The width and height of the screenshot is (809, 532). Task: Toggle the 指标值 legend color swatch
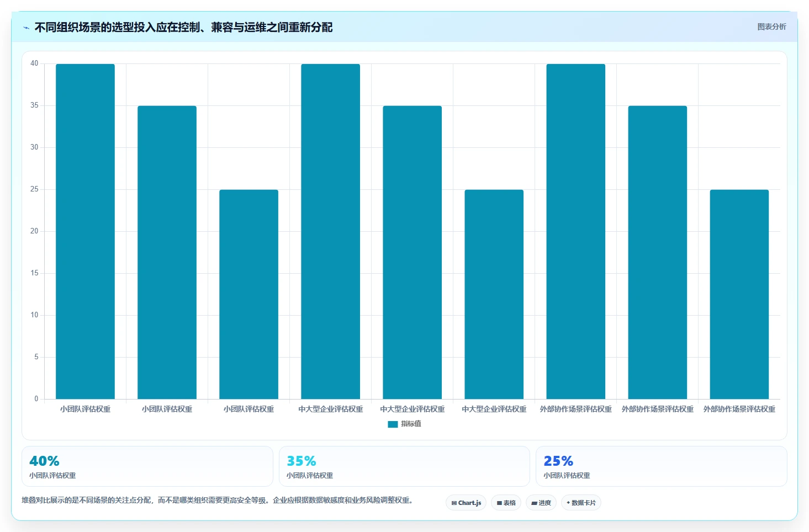coord(393,424)
